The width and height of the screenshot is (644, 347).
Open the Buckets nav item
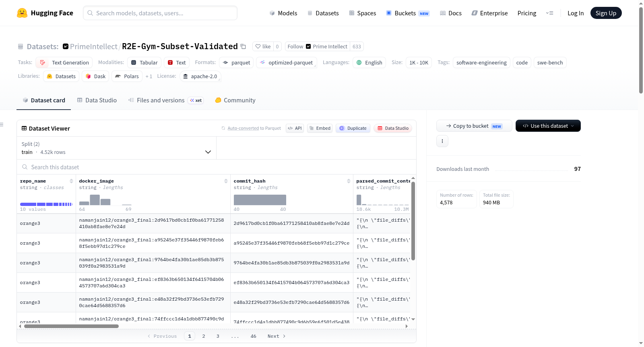[x=408, y=13]
